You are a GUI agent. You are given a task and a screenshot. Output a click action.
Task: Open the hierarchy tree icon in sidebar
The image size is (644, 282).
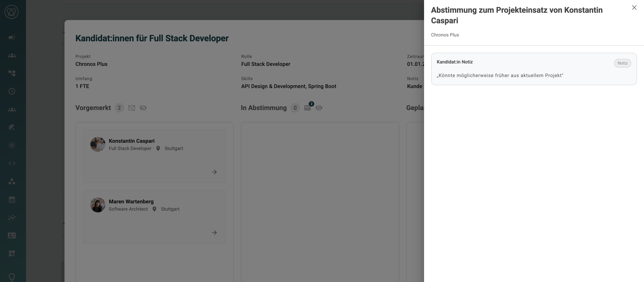coord(12,73)
